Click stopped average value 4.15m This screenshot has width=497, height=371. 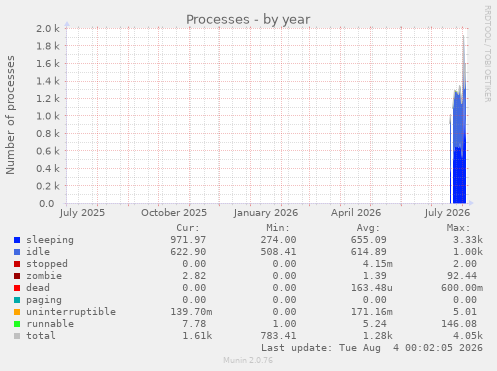tap(378, 264)
